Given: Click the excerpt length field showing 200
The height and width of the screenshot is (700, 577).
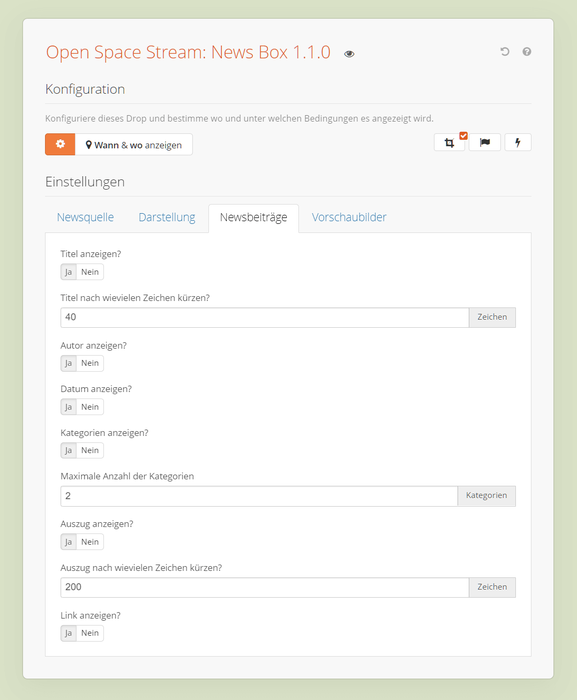Looking at the screenshot, I should pos(265,588).
